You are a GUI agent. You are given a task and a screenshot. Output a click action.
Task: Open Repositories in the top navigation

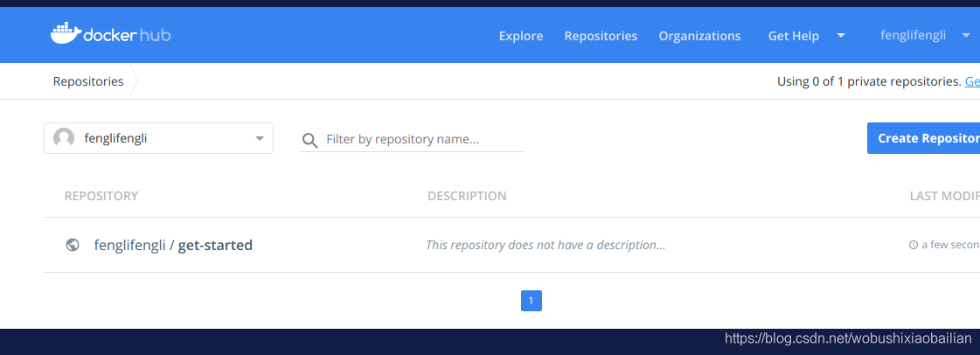point(601,36)
